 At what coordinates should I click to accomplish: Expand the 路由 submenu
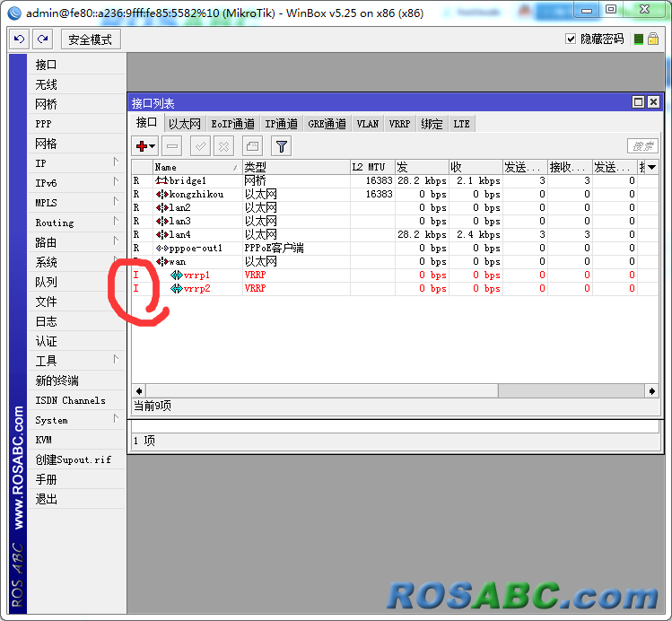point(76,242)
